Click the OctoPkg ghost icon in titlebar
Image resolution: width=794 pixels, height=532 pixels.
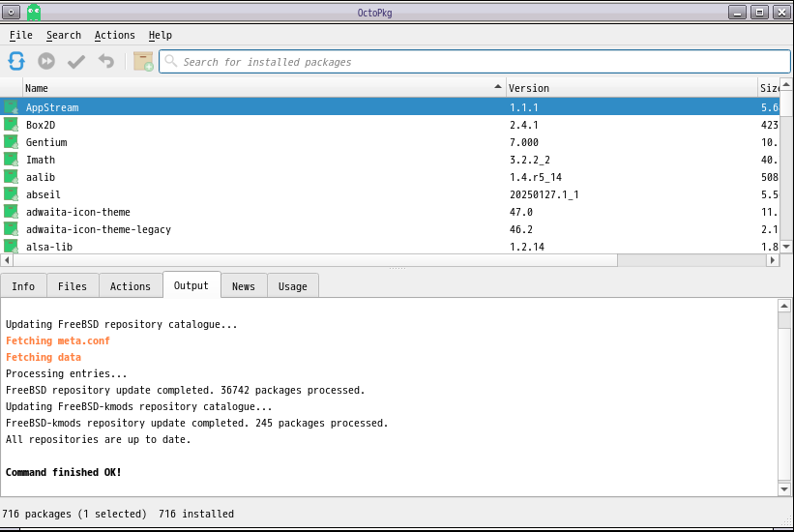pos(34,13)
